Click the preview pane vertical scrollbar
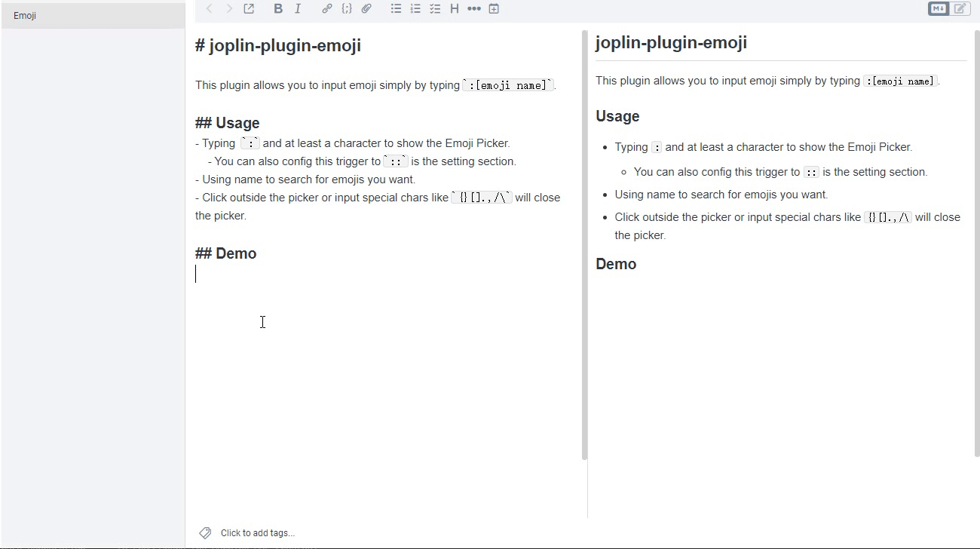980x549 pixels. click(977, 244)
